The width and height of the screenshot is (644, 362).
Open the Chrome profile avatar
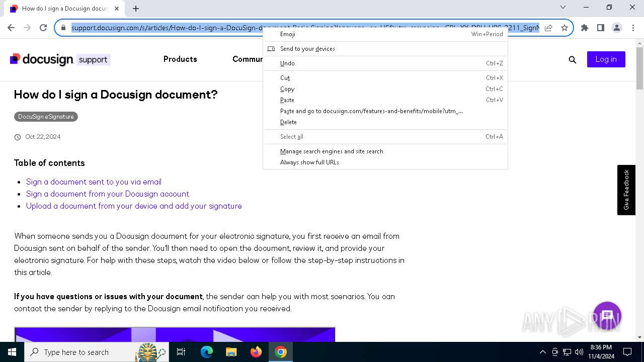point(617,28)
